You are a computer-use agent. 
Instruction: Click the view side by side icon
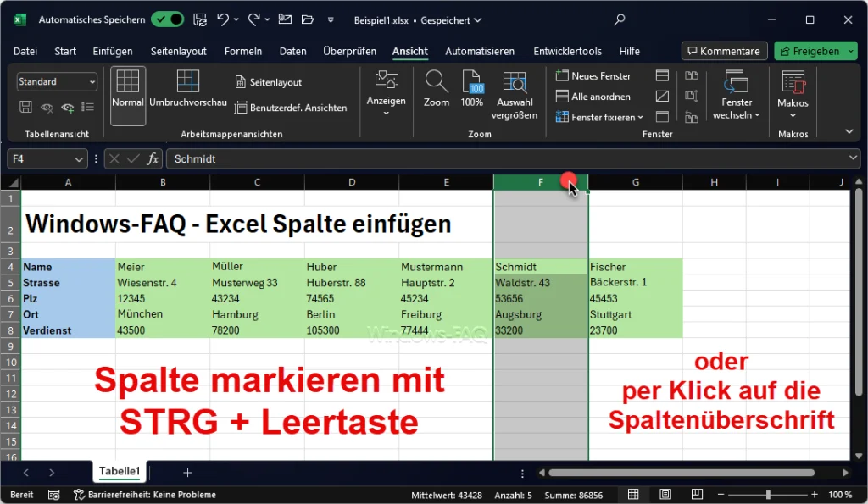692,75
